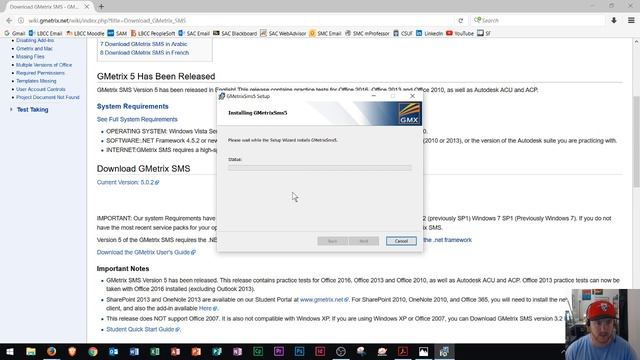
Task: Open the Photos app from taskbar
Action: (x=424, y=351)
